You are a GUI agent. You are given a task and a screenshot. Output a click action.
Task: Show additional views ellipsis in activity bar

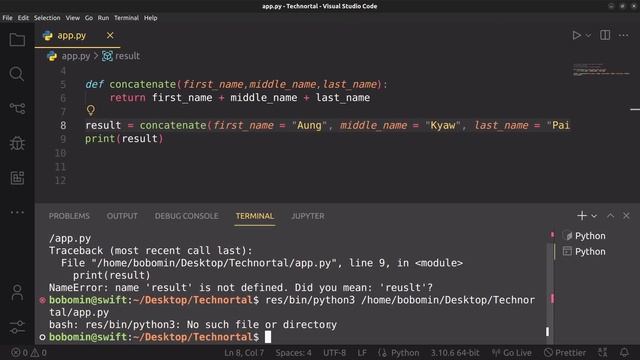pos(17,212)
